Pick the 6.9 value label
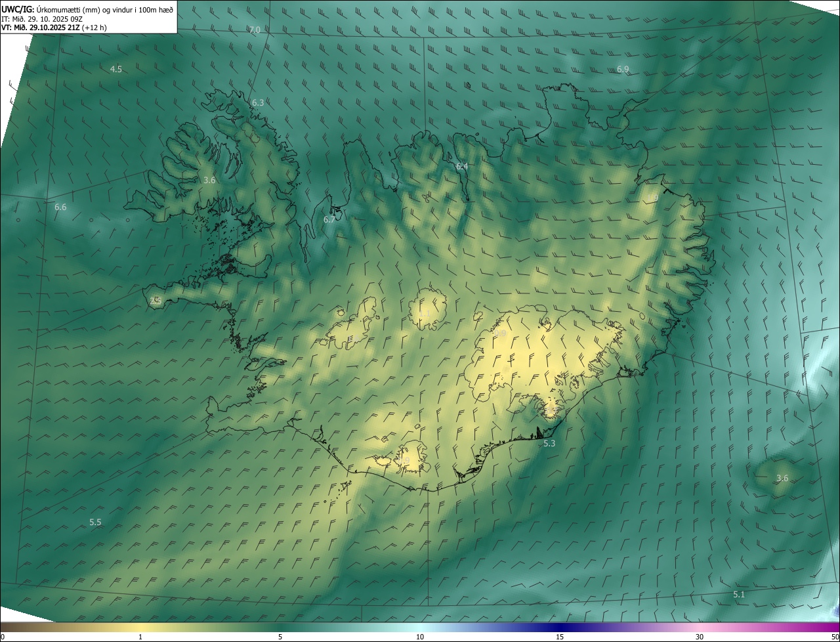This screenshot has width=840, height=642. [623, 70]
